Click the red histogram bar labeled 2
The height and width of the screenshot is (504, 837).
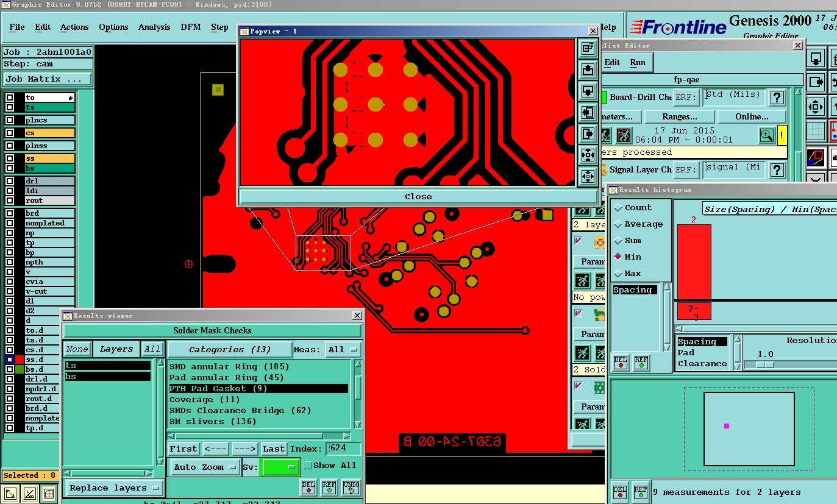click(x=694, y=262)
